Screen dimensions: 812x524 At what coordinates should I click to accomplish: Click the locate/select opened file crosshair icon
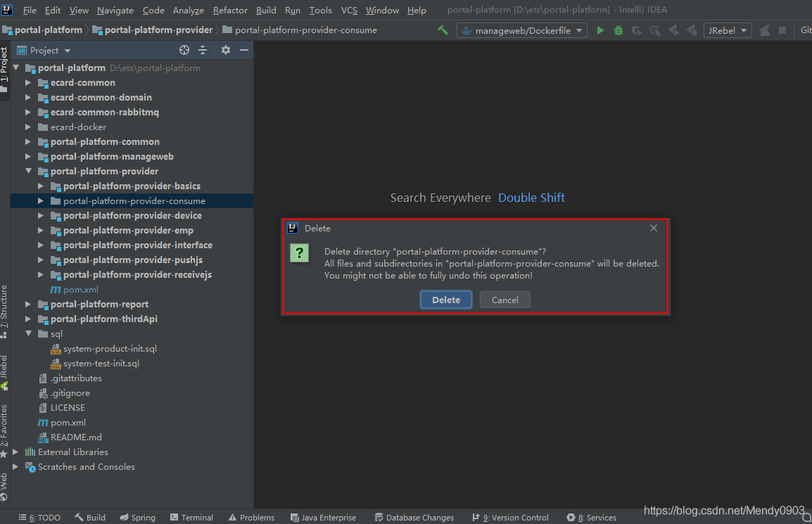(x=184, y=50)
